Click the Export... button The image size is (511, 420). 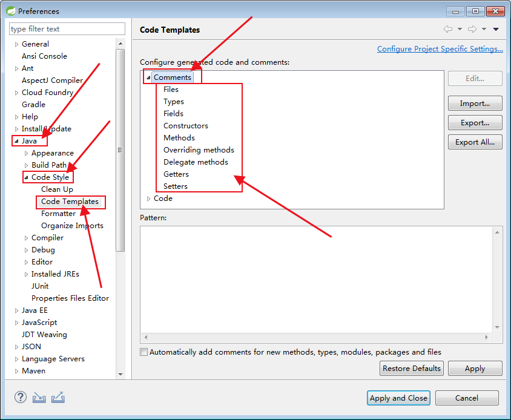pos(475,122)
